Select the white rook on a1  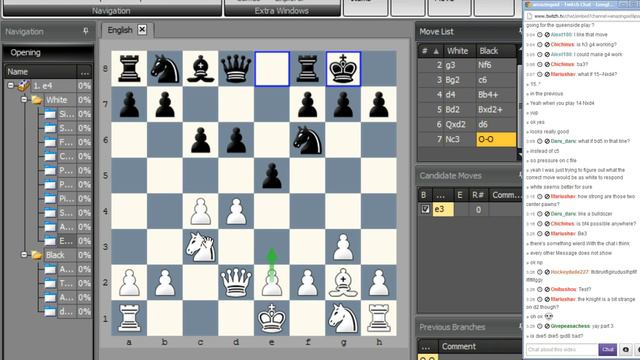click(129, 318)
